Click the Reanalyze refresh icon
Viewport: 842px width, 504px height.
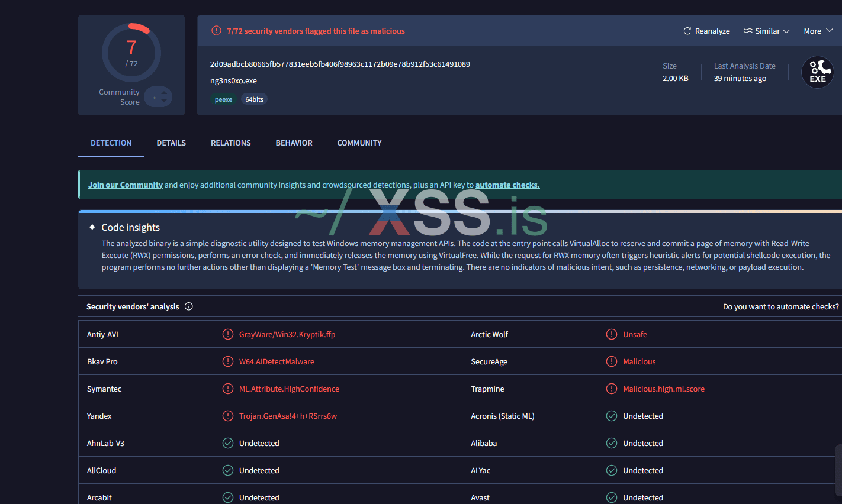[x=687, y=30]
